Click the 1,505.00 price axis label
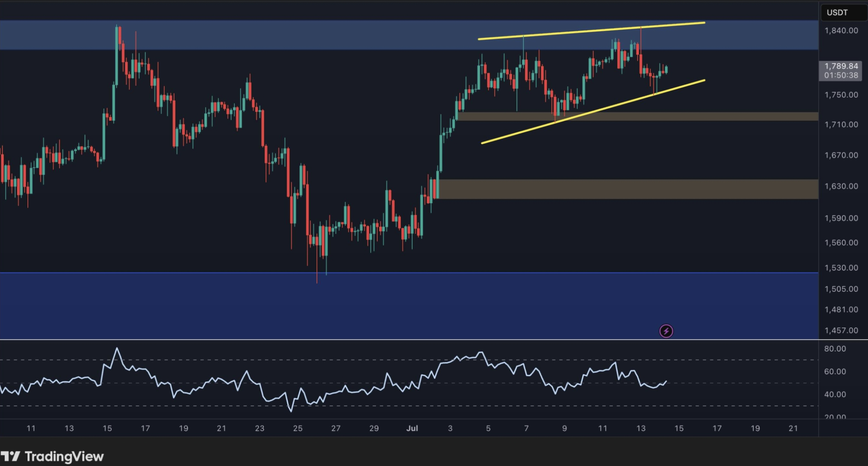This screenshot has width=868, height=466. pos(841,289)
